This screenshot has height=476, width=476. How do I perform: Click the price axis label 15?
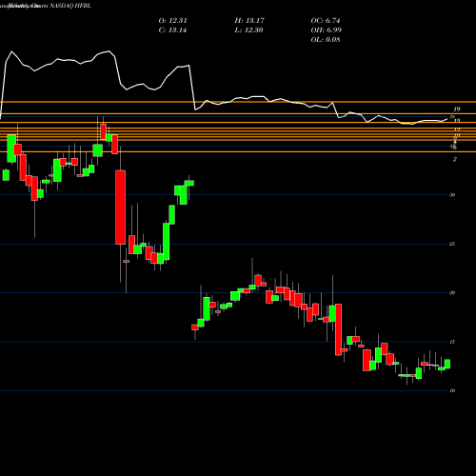point(452,342)
